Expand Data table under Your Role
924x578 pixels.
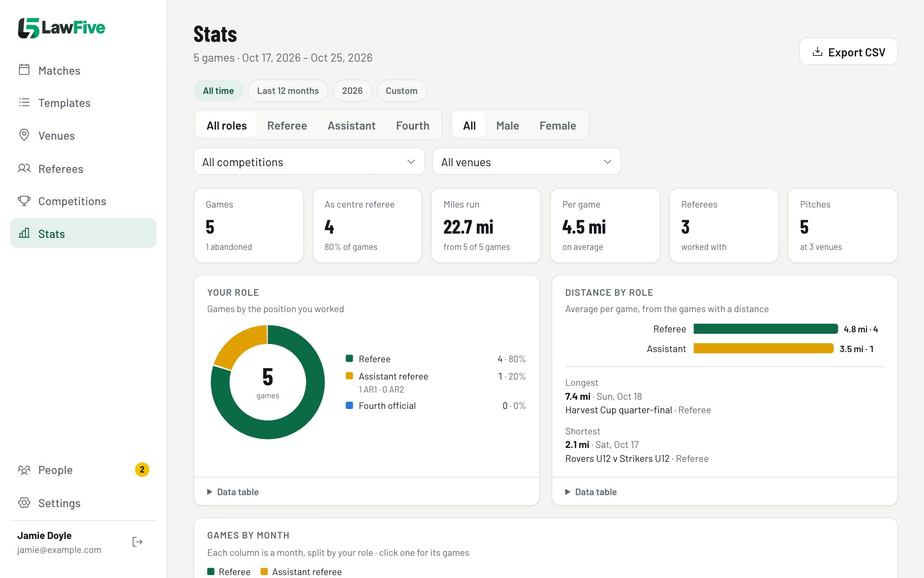tap(233, 492)
